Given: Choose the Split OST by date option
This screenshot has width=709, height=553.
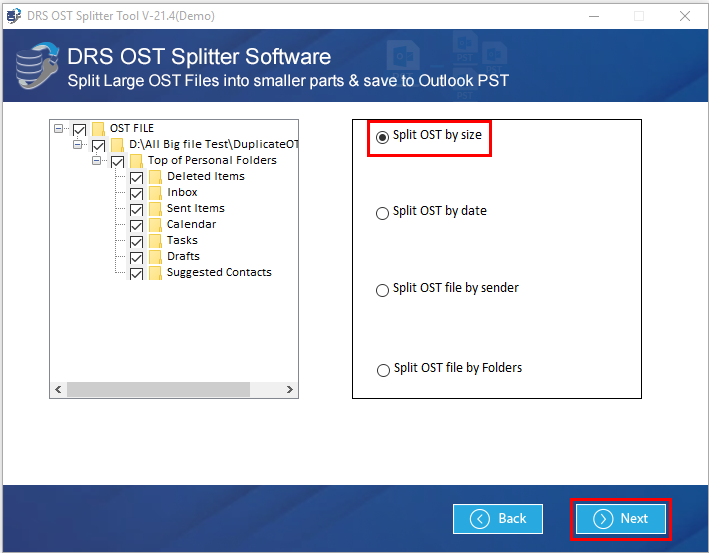Looking at the screenshot, I should (383, 213).
